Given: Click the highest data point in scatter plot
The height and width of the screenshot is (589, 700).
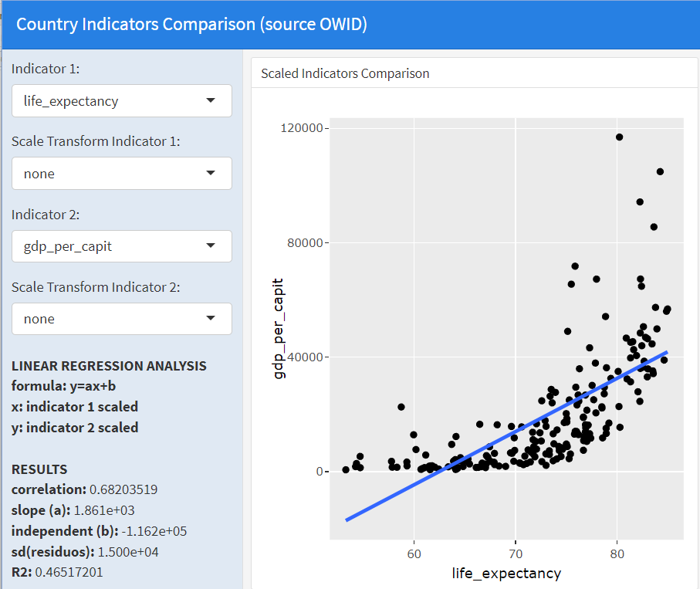Looking at the screenshot, I should (x=619, y=137).
